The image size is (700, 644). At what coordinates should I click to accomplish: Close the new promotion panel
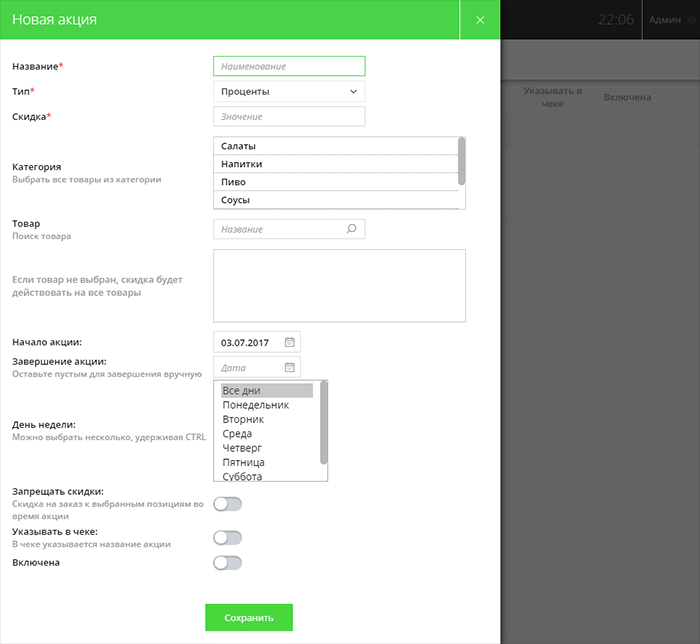click(x=480, y=20)
